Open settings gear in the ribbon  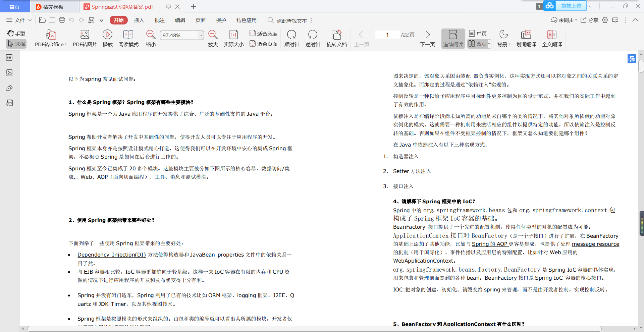[605, 20]
